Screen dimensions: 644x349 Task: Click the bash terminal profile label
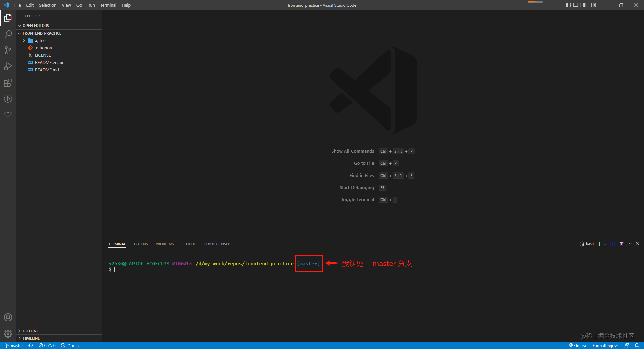[x=587, y=244]
